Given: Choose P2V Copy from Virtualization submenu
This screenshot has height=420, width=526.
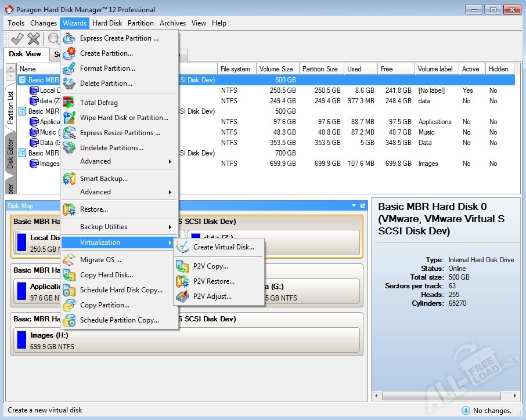Looking at the screenshot, I should (x=210, y=266).
